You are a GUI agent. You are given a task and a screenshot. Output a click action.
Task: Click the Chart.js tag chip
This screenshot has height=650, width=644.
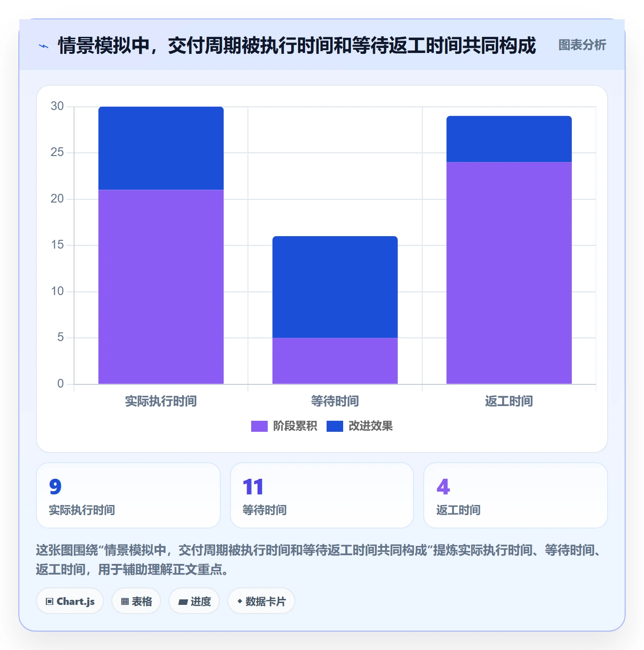(x=70, y=601)
